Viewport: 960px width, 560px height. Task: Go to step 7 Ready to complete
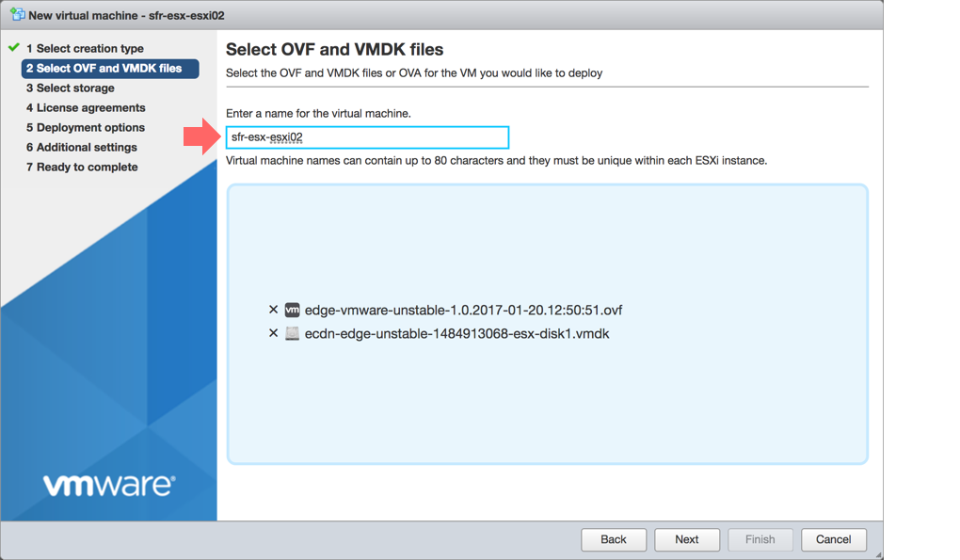[x=82, y=168]
